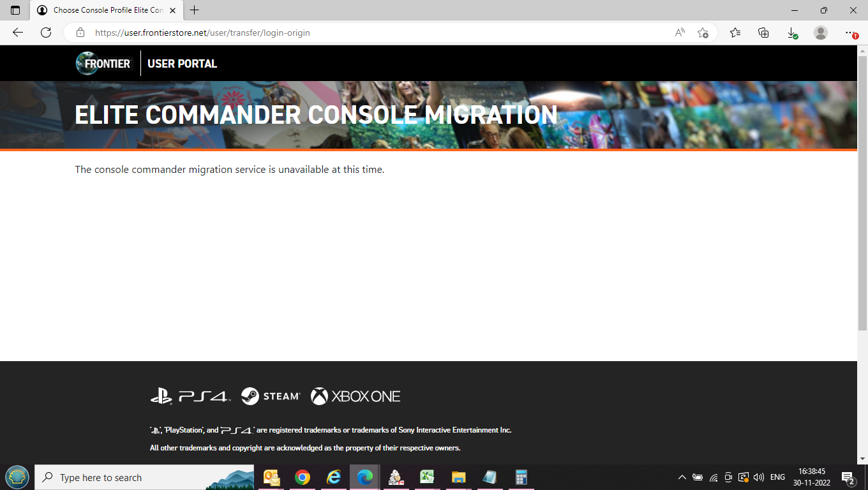868x490 pixels.
Task: Check battery status in tray
Action: (x=698, y=477)
